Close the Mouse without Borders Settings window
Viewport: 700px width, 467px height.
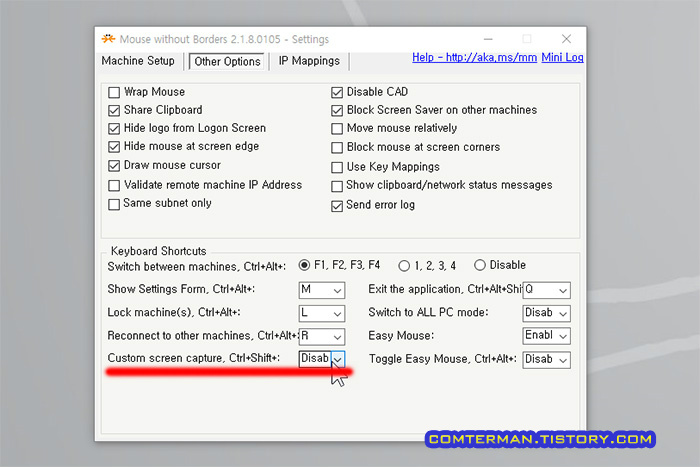pyautogui.click(x=567, y=39)
